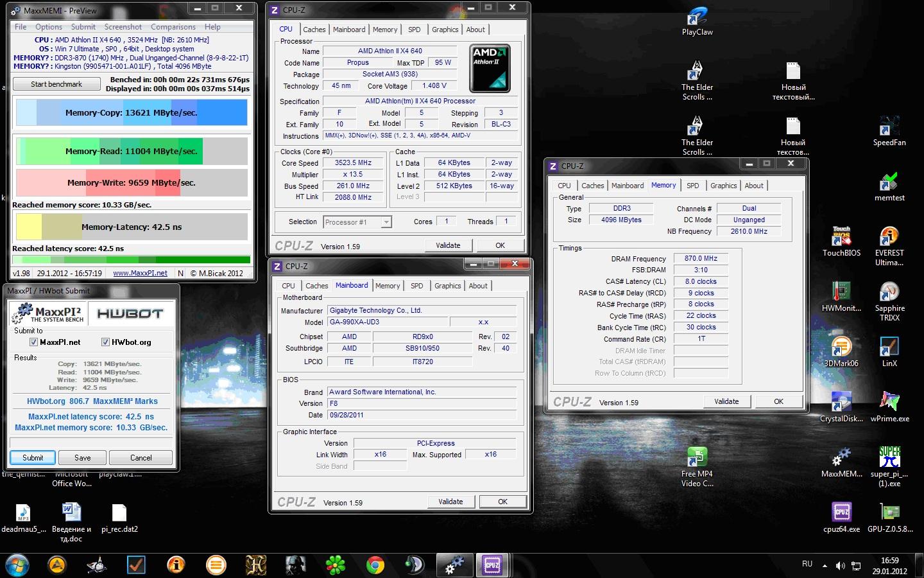Click Start benchmark button

click(56, 84)
